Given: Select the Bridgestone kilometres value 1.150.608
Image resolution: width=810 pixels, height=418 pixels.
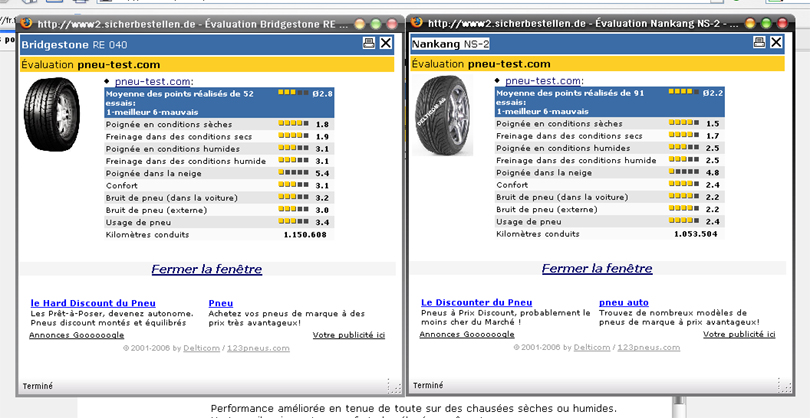Looking at the screenshot, I should pos(305,235).
